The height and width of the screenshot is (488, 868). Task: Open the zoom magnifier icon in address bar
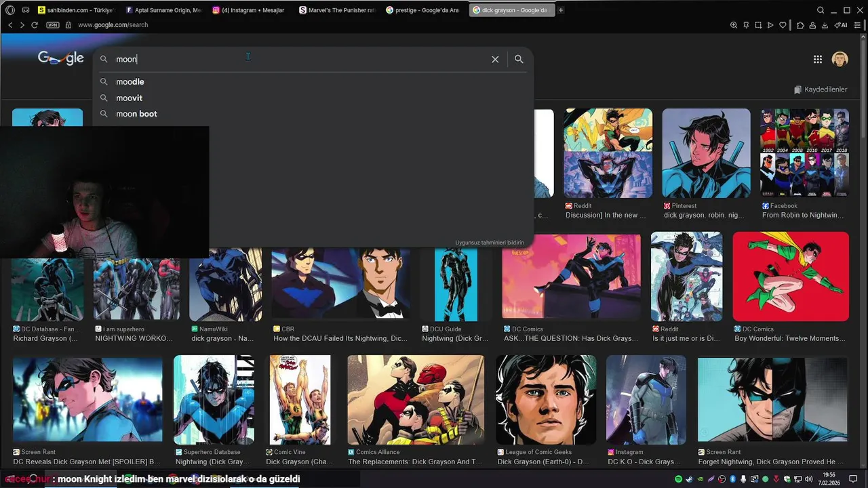tap(734, 25)
